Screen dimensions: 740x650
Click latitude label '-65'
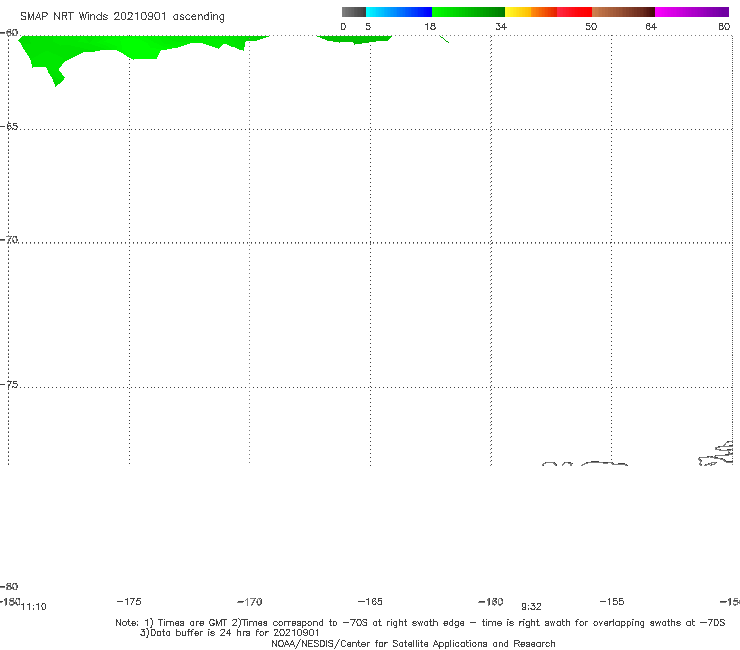(9, 127)
